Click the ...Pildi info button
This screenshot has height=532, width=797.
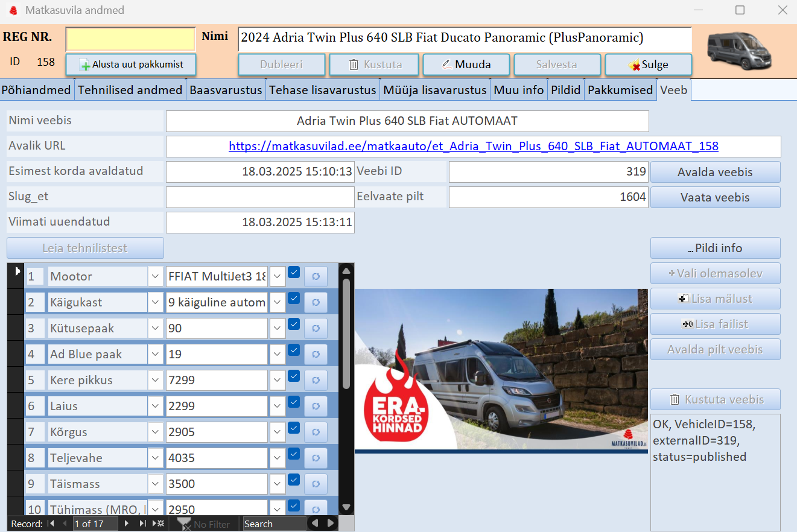coord(715,248)
